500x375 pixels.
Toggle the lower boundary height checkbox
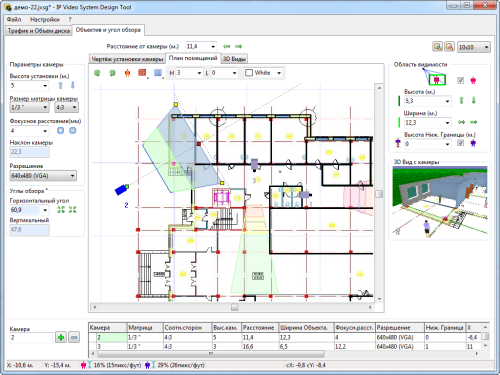click(460, 143)
